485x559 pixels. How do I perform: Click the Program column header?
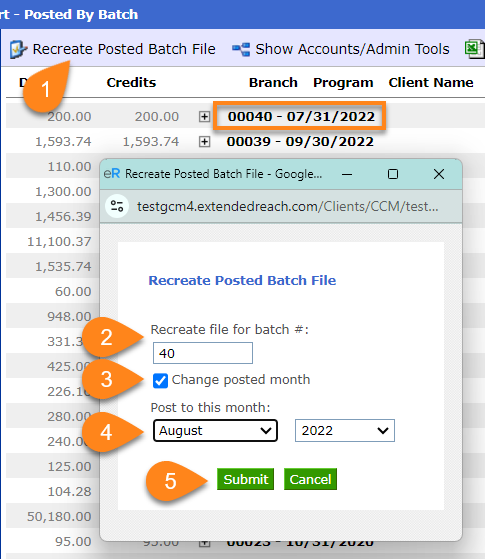343,82
